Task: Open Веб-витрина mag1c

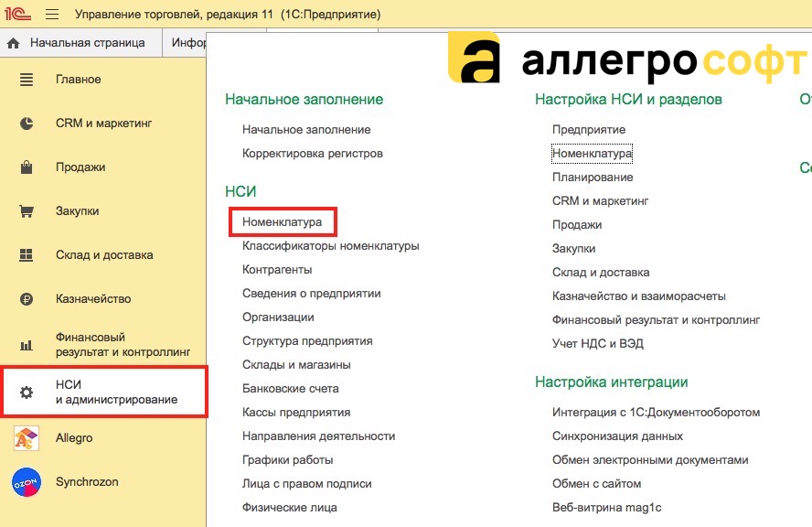Action: click(606, 508)
